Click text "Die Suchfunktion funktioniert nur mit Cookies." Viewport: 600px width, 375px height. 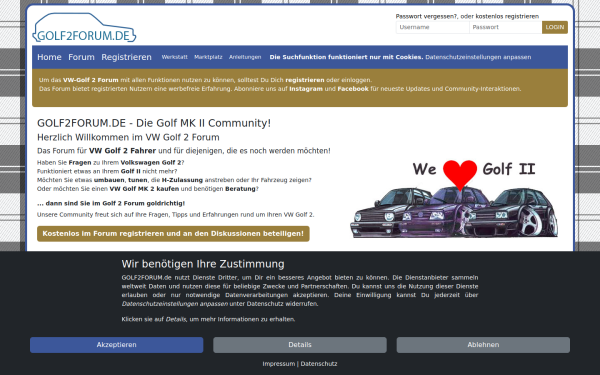point(346,57)
